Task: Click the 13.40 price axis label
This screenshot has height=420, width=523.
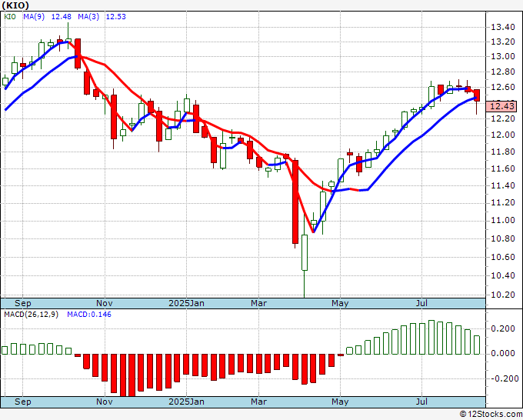Action: click(x=503, y=27)
